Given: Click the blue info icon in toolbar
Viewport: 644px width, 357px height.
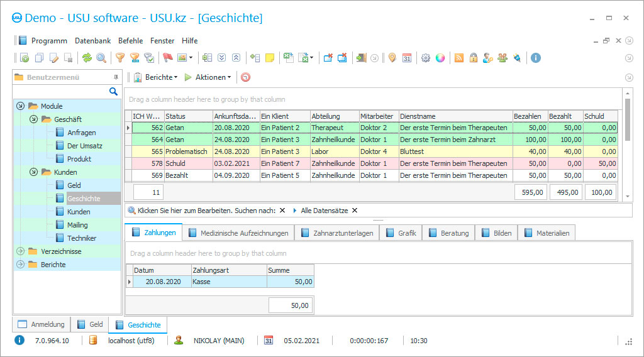Looking at the screenshot, I should (x=536, y=58).
